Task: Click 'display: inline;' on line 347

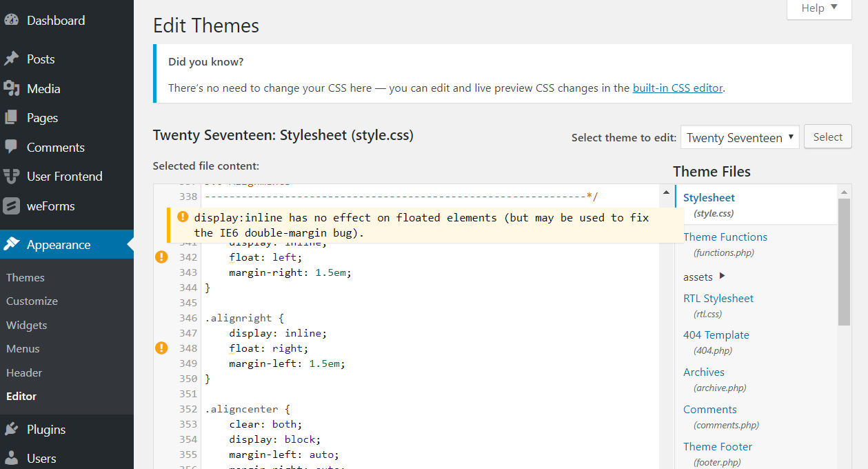Action: [x=278, y=333]
